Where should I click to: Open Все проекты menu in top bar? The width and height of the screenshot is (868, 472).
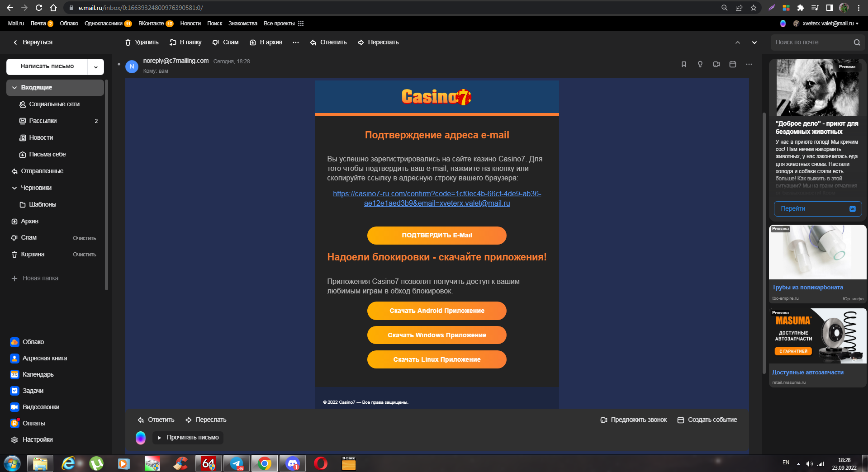(279, 24)
